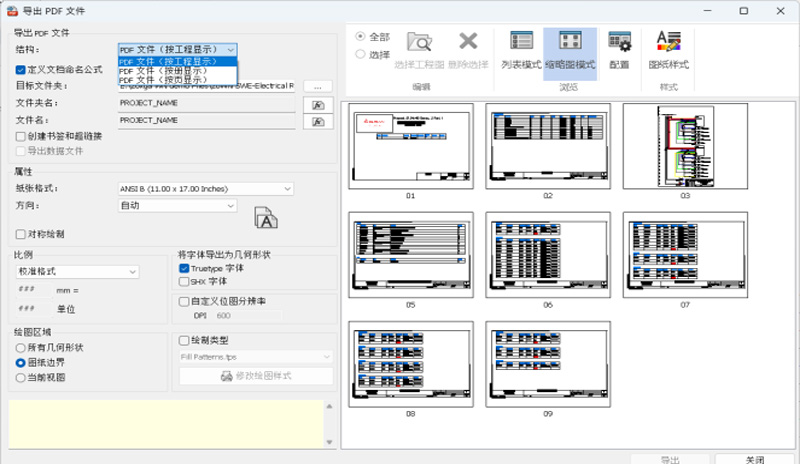Click the 关闭 button
This screenshot has height=464, width=800.
(x=754, y=458)
